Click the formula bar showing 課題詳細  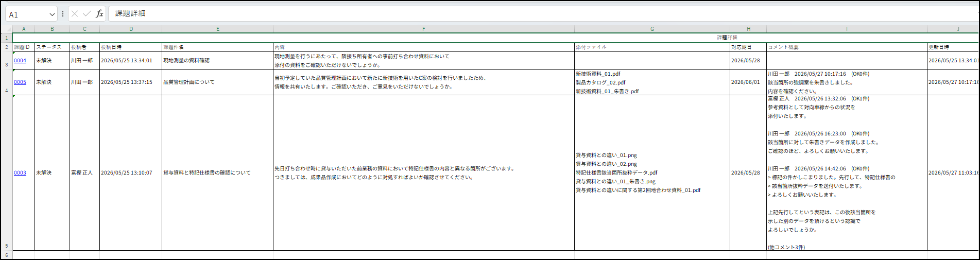543,13
